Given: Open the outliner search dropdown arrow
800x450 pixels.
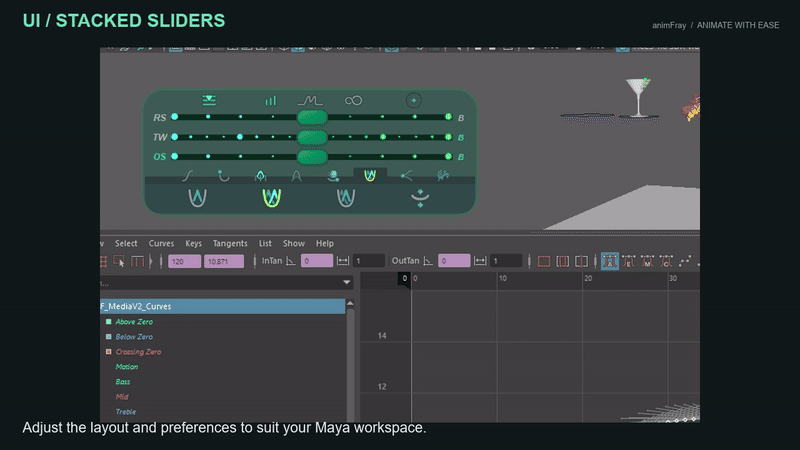Looking at the screenshot, I should [x=347, y=282].
